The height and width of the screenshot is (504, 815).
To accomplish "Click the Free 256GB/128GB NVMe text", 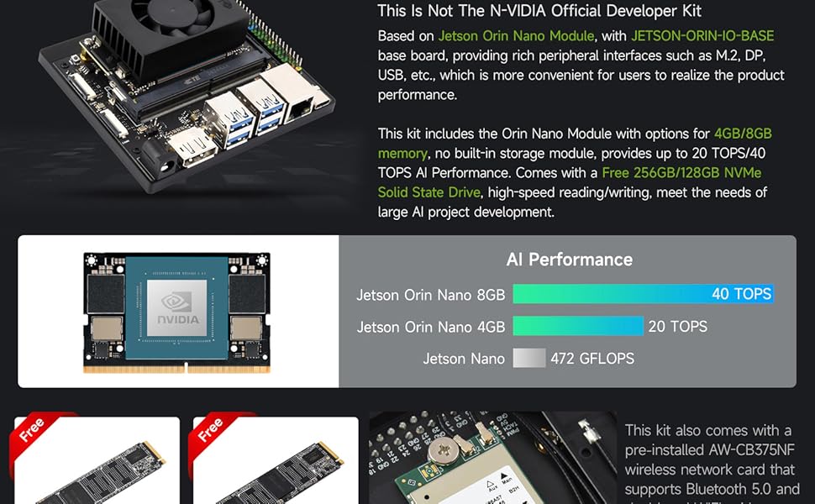I will (x=681, y=172).
